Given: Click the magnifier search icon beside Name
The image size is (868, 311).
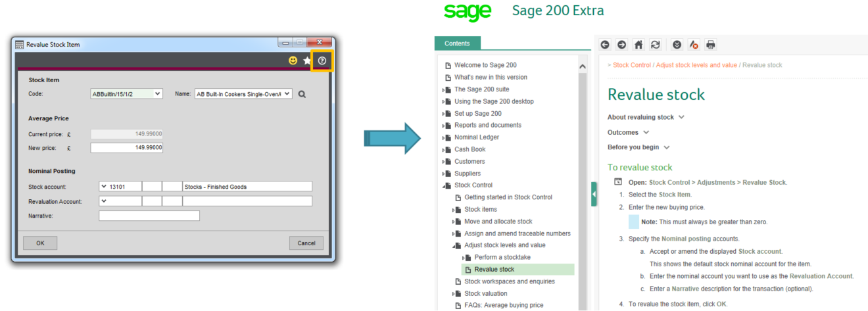Looking at the screenshot, I should tap(302, 94).
